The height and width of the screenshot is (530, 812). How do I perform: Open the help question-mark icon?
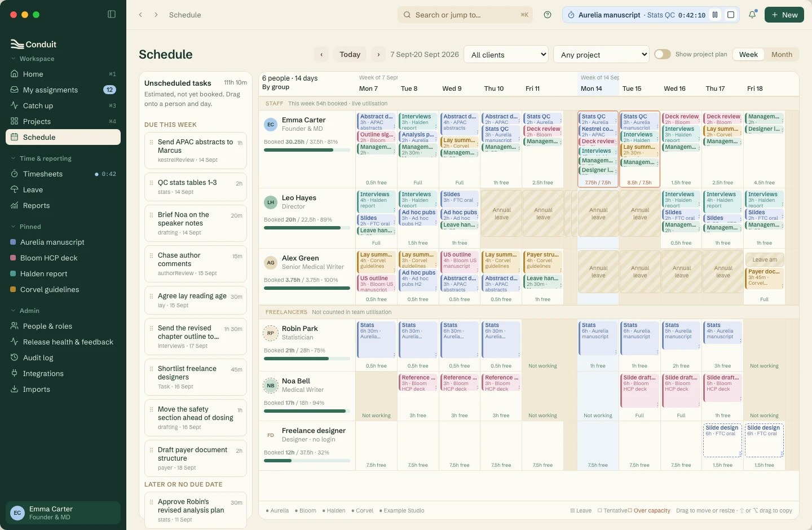pyautogui.click(x=548, y=15)
